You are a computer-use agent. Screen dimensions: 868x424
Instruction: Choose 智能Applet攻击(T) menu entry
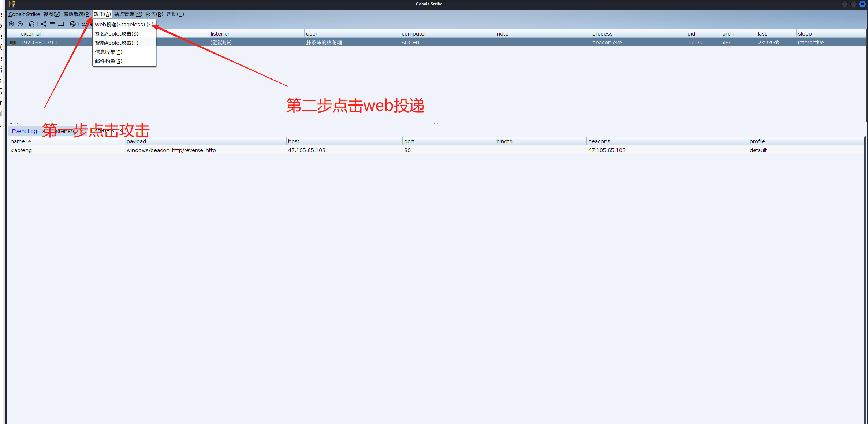[x=124, y=43]
